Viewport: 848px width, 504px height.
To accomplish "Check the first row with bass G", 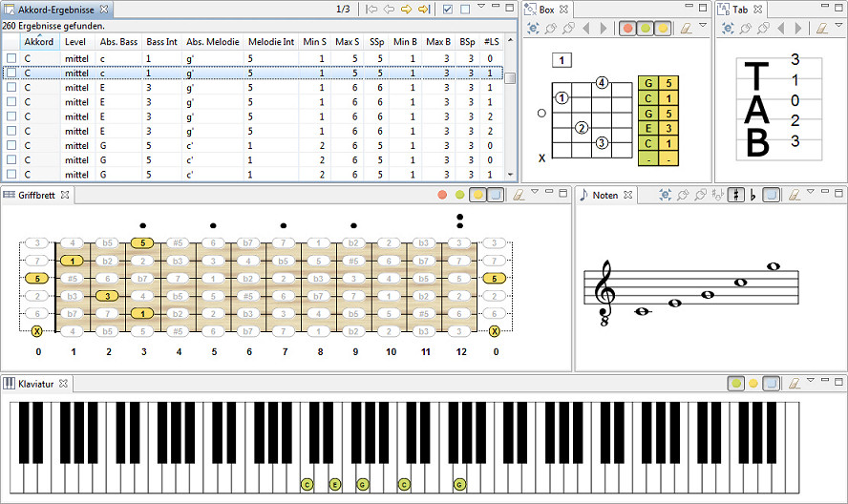I will point(11,145).
